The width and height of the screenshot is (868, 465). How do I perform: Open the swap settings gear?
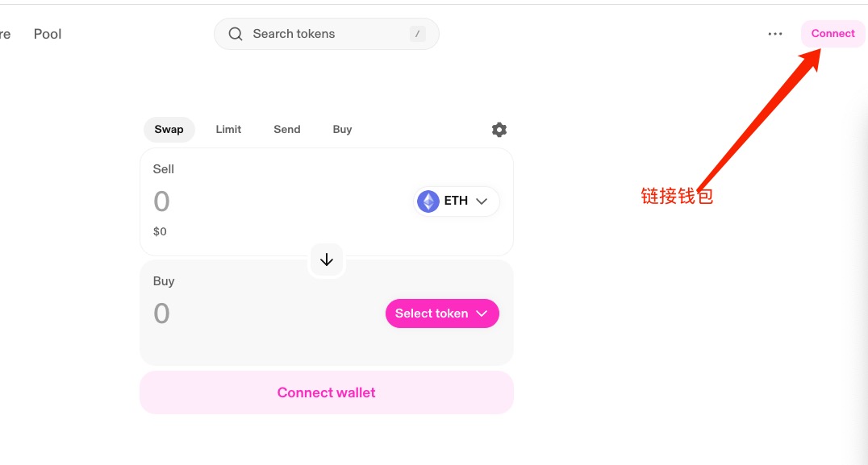coord(499,130)
